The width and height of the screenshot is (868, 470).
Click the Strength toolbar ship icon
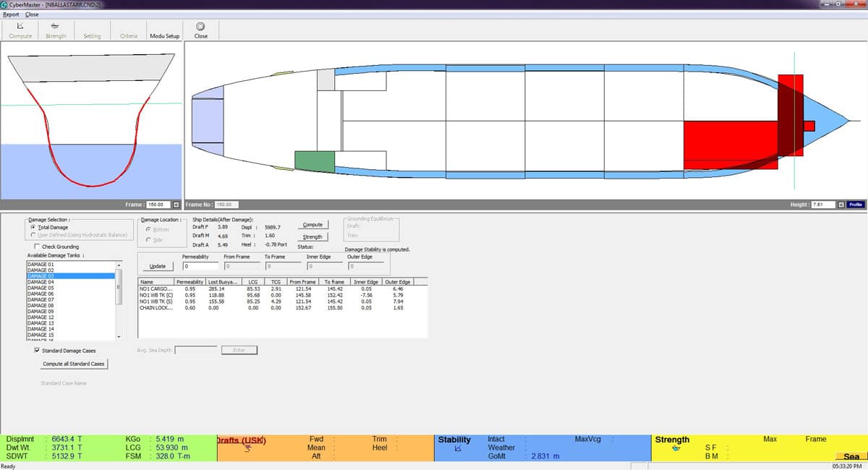pos(56,26)
